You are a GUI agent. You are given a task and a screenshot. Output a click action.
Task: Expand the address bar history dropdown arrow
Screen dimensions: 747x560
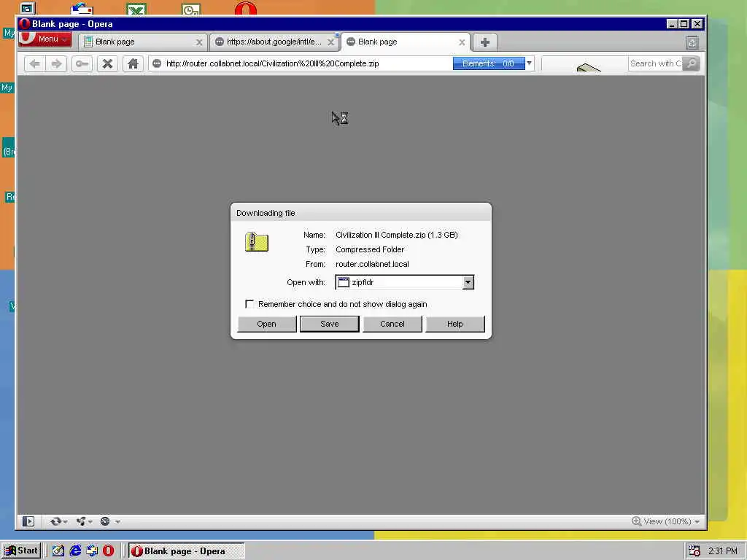pos(529,63)
